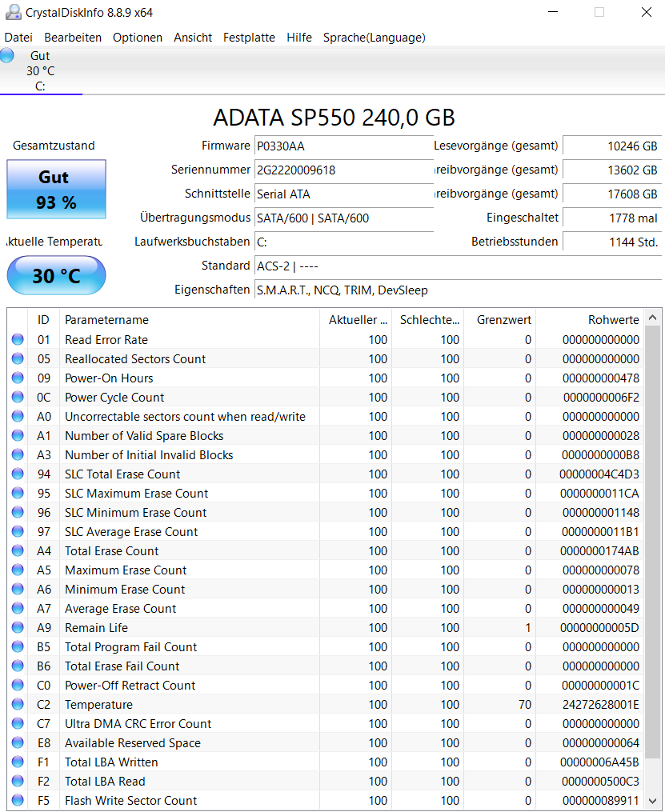Click the ADATA SP550 240,0 GB drive title
The height and width of the screenshot is (812, 665).
(x=334, y=118)
